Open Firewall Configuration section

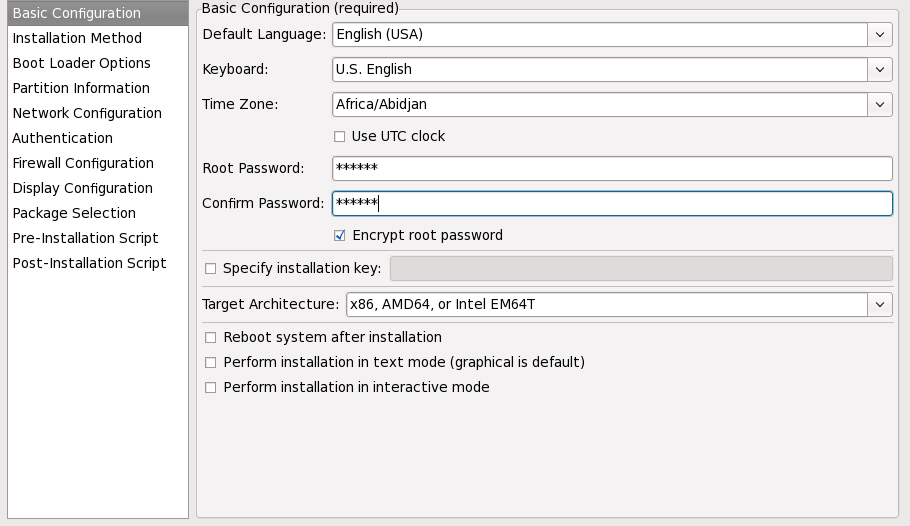pyautogui.click(x=83, y=163)
